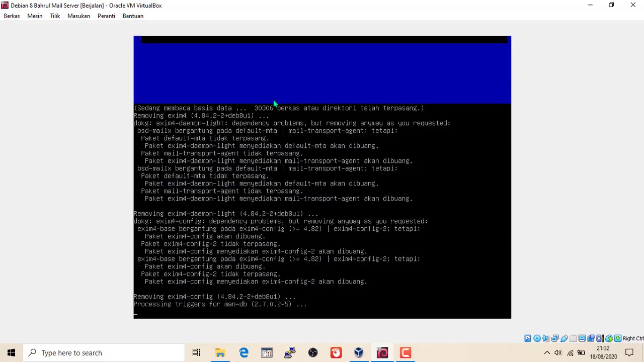644x362 pixels.
Task: Click the mouse integration icon in VirtualBox status bar
Action: 609,338
